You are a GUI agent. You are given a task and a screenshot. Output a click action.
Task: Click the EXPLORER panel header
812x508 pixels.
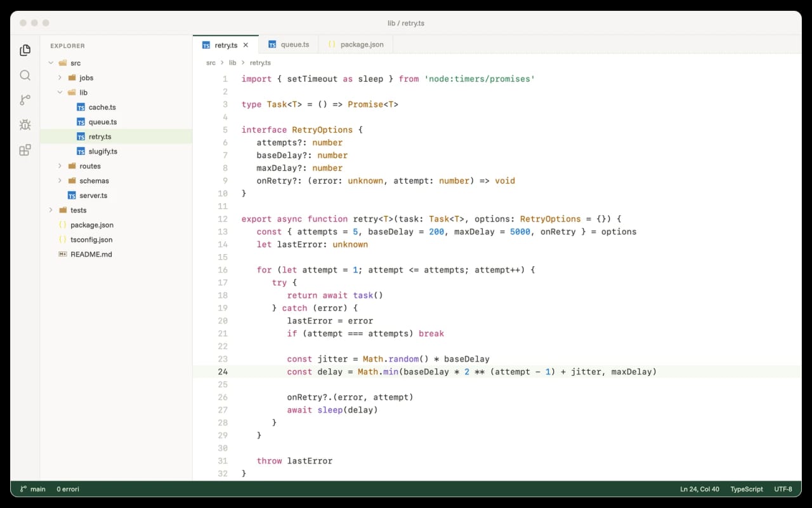(67, 46)
